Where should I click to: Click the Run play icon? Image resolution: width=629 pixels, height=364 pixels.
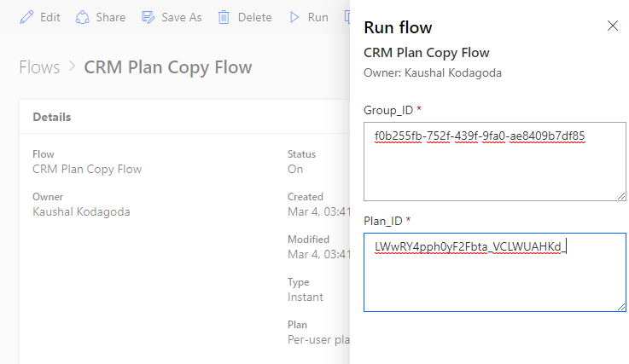tap(295, 17)
